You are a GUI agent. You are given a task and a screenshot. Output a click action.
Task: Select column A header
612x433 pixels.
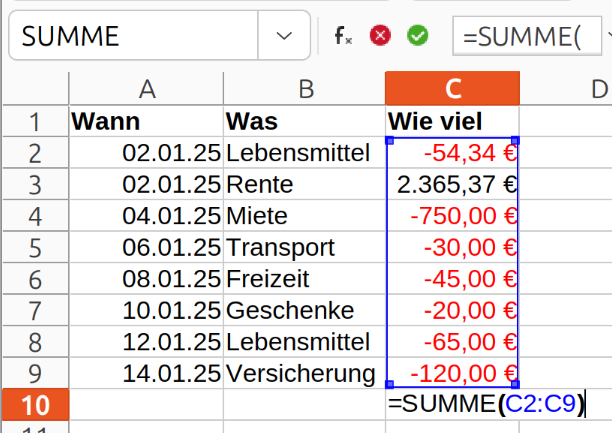(146, 88)
